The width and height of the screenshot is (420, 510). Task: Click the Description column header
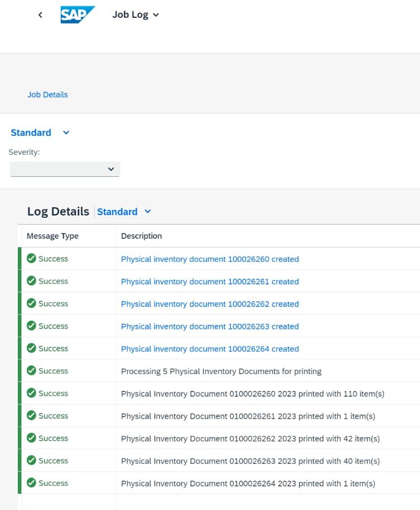[x=142, y=236]
